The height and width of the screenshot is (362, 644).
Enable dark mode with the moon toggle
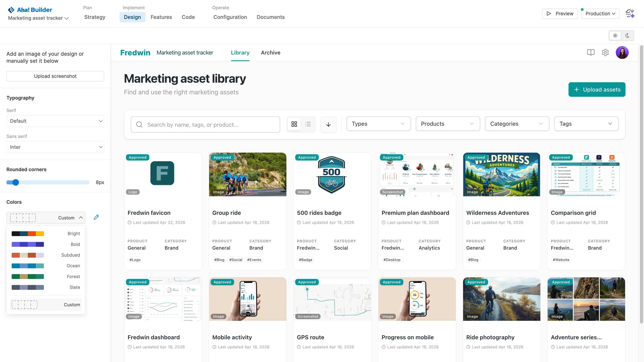627,35
